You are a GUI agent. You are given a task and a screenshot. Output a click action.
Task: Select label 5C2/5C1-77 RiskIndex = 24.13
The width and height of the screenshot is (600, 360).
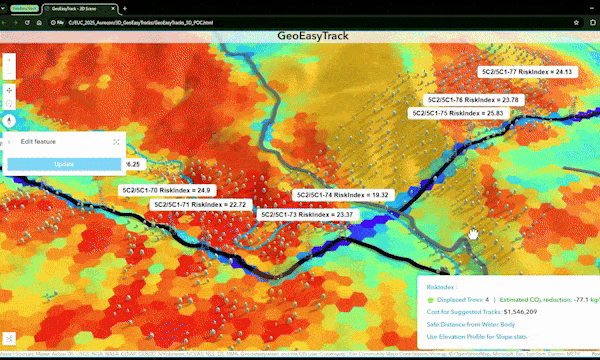527,72
